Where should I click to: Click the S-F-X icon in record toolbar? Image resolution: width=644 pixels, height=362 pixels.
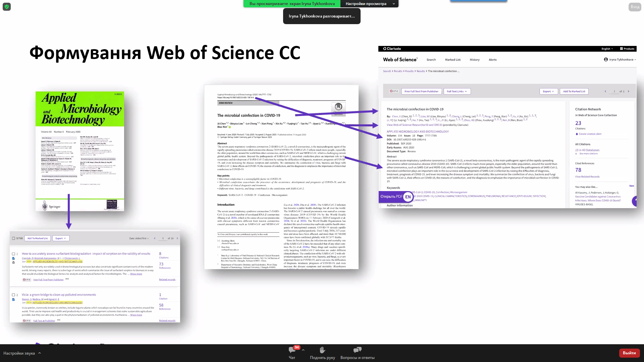pos(394,91)
